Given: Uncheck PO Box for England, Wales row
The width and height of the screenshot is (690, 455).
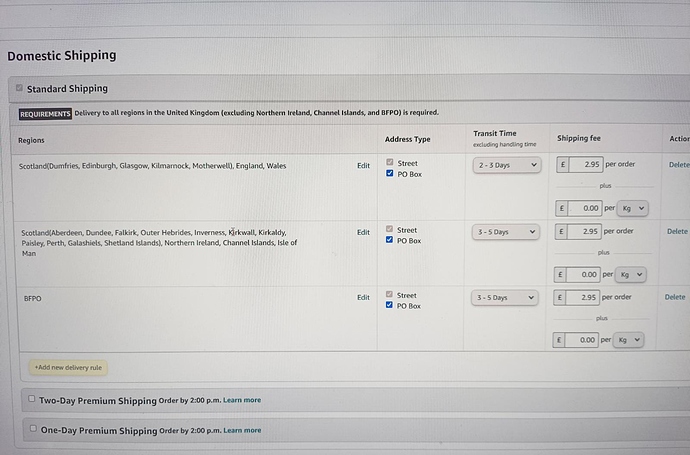Looking at the screenshot, I should pyautogui.click(x=389, y=174).
